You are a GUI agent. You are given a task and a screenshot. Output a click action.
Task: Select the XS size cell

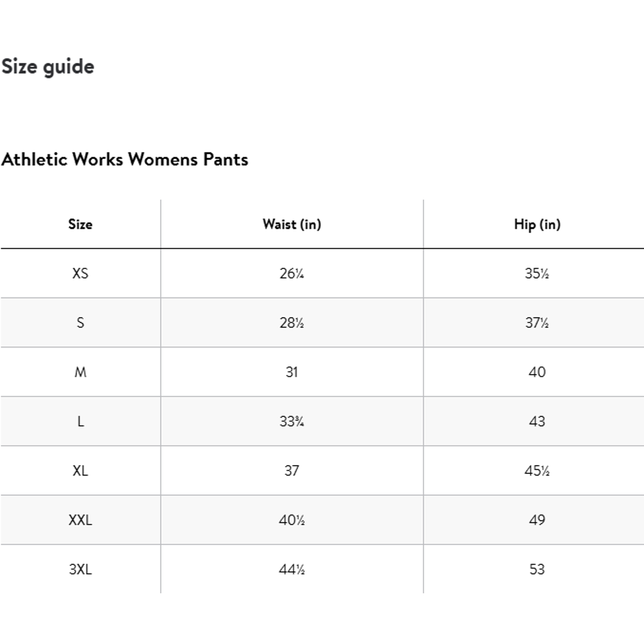pyautogui.click(x=80, y=273)
